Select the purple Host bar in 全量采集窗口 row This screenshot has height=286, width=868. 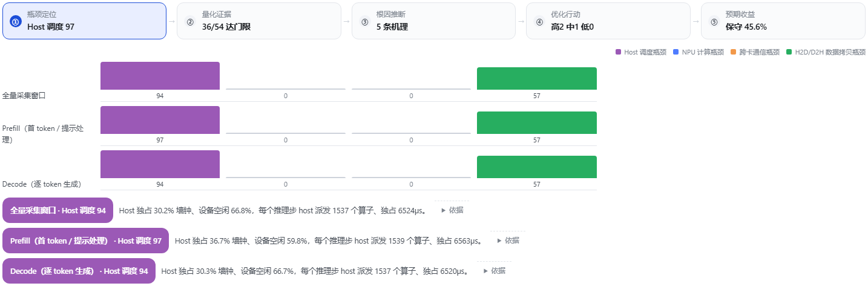[160, 76]
